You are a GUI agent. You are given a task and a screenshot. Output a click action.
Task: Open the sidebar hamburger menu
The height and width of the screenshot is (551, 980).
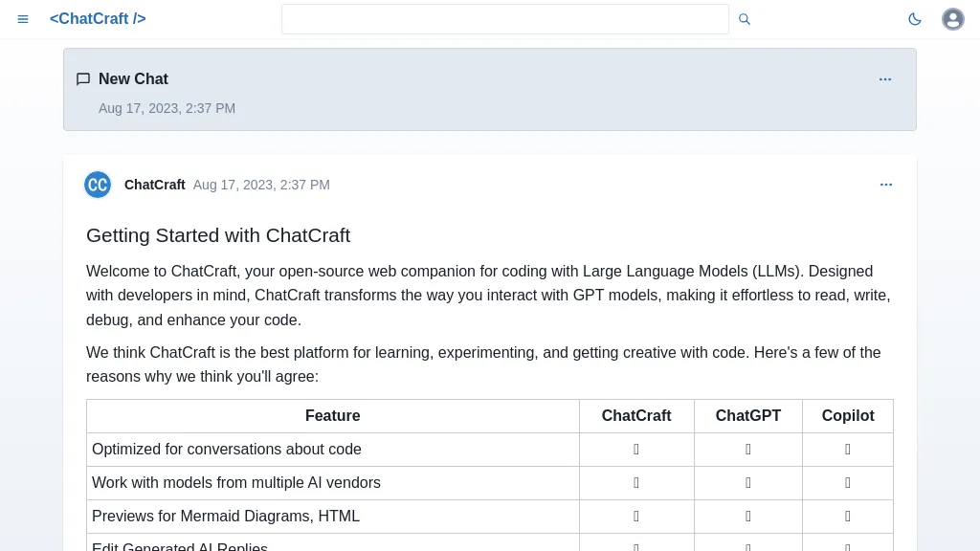tap(23, 19)
